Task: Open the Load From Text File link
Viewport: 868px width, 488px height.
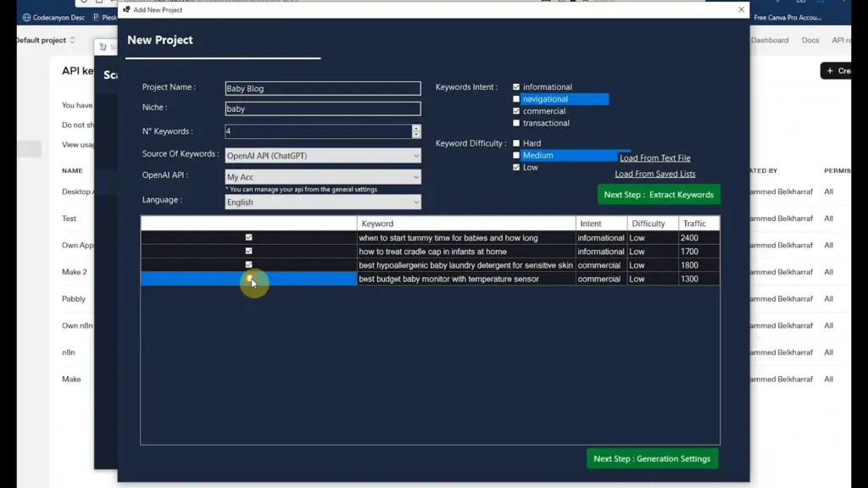Action: point(654,158)
